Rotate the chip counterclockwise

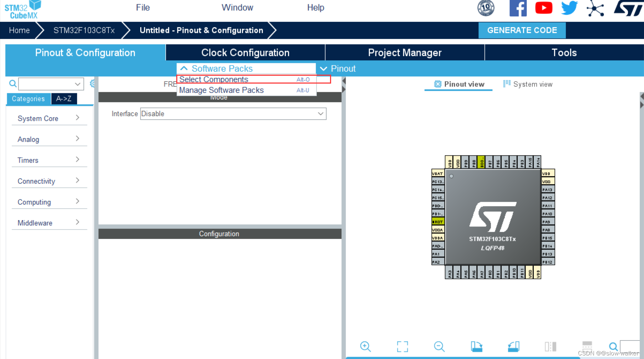(x=513, y=346)
